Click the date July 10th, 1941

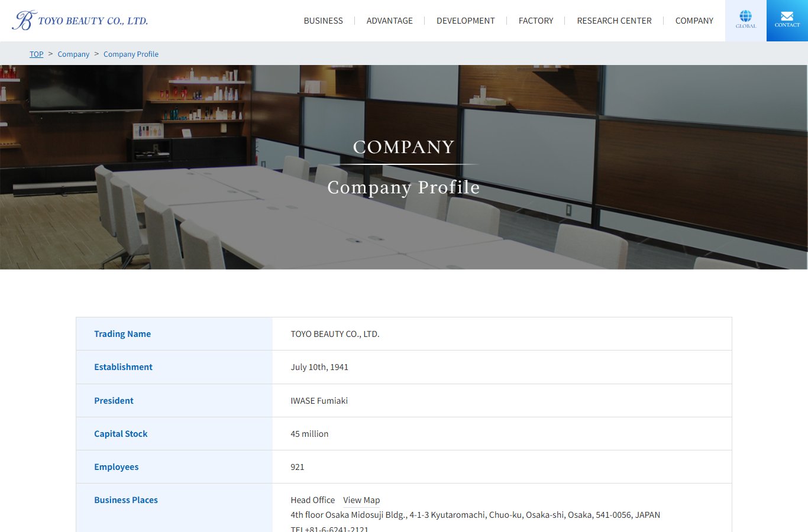319,367
